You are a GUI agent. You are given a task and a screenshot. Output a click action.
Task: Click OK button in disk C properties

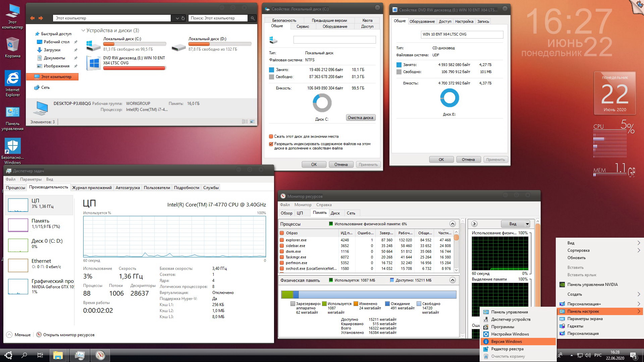[314, 165]
